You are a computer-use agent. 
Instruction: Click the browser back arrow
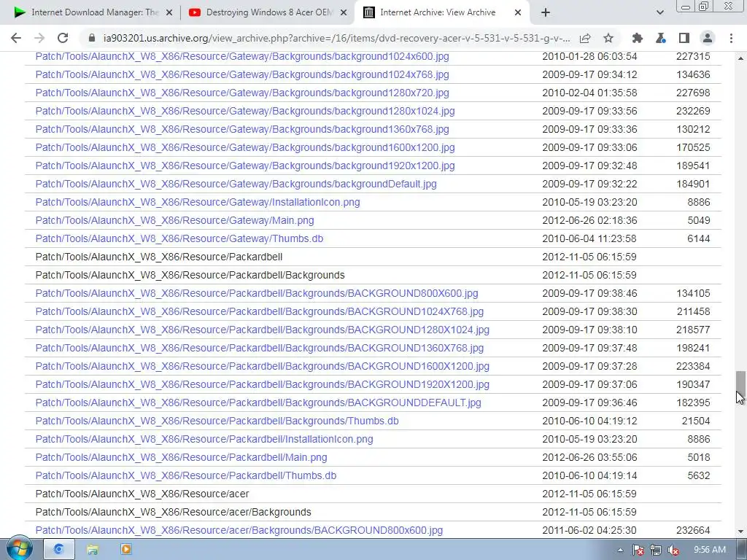click(x=16, y=38)
